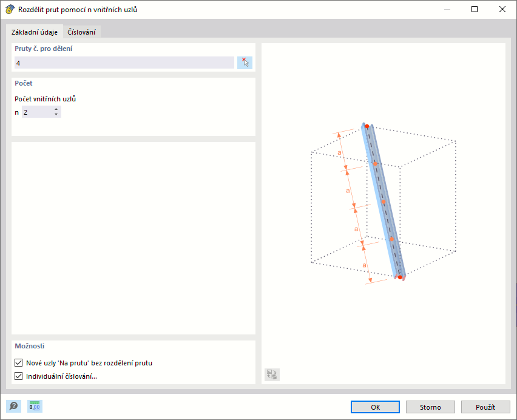Maximize the dialog window
The image size is (517, 420).
coord(475,9)
